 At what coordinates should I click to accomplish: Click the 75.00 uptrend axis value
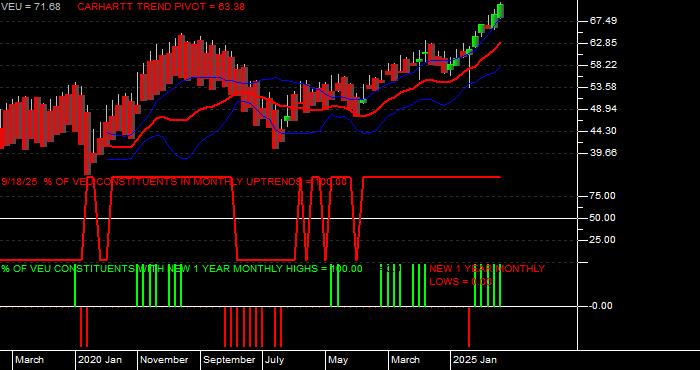(x=603, y=196)
